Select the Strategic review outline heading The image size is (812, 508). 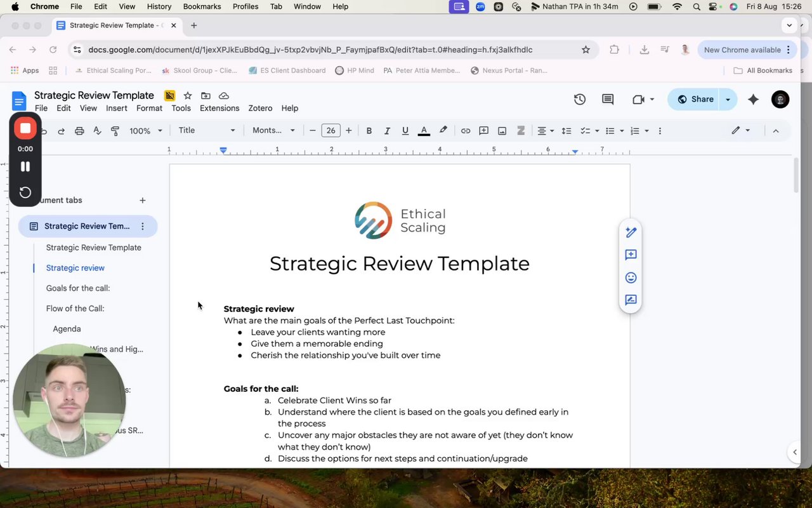pos(75,268)
